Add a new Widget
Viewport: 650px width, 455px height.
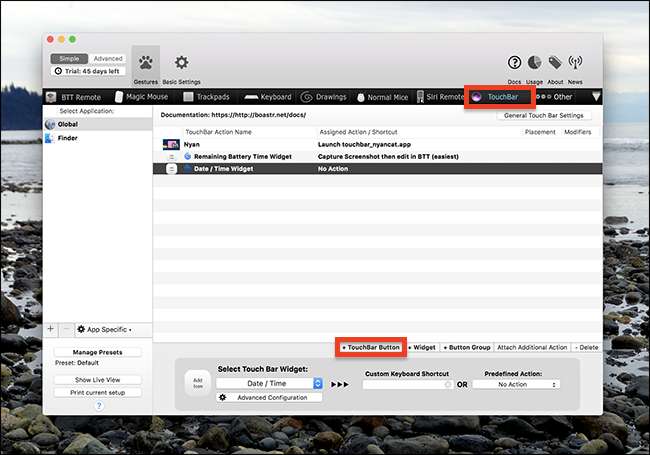422,347
